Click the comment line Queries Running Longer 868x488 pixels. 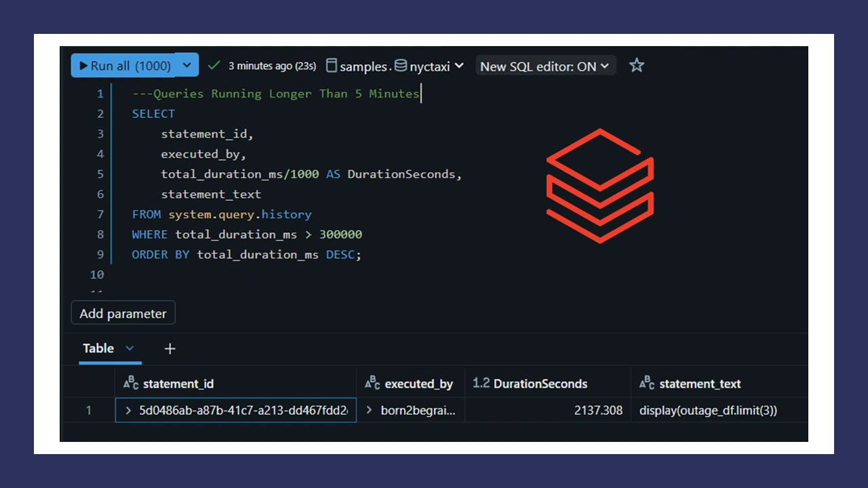(x=276, y=94)
